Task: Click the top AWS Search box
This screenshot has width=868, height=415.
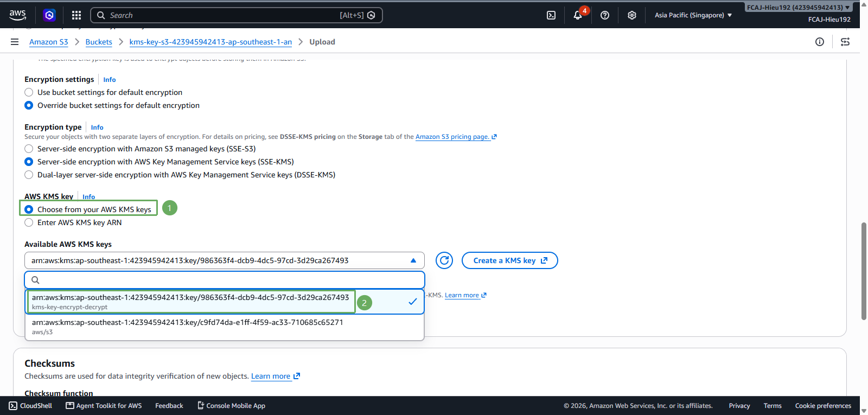Action: (x=237, y=15)
